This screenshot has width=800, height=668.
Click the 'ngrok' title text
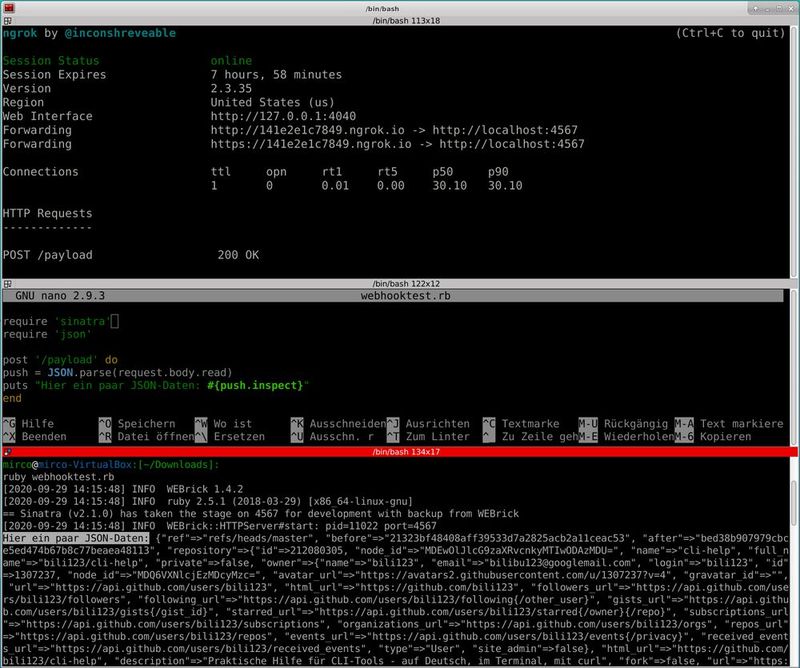(x=20, y=33)
